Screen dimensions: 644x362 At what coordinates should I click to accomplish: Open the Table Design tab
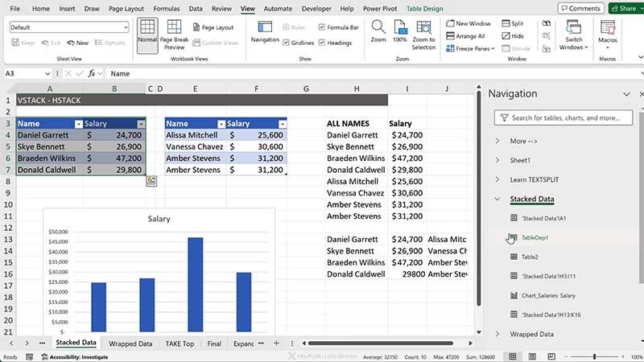(x=425, y=8)
